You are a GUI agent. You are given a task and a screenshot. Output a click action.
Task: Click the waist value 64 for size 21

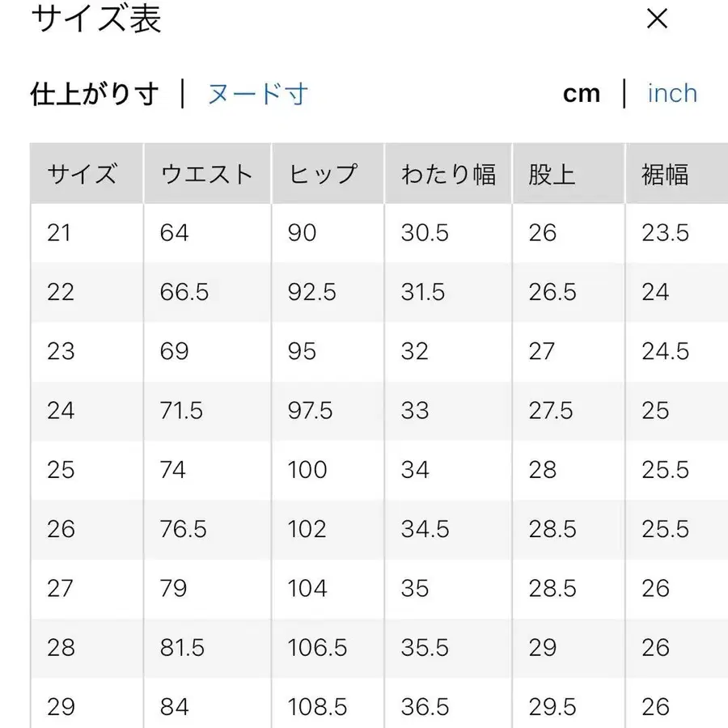point(172,233)
